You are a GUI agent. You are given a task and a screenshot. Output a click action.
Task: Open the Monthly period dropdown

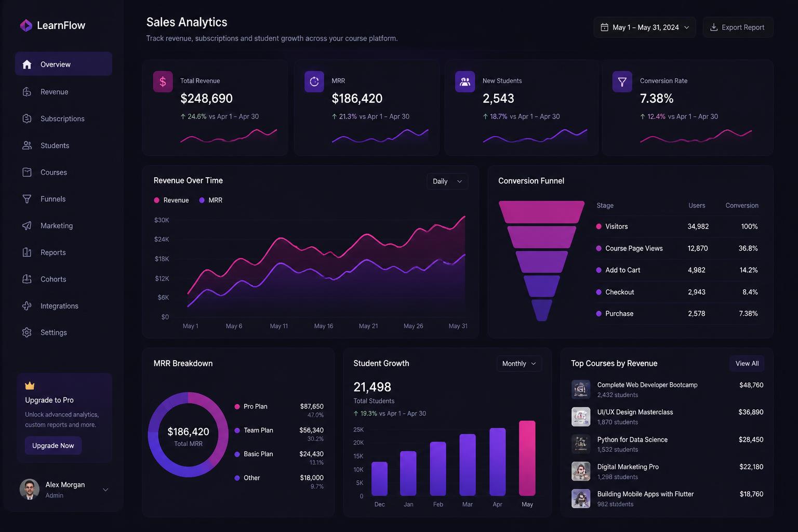pos(519,364)
